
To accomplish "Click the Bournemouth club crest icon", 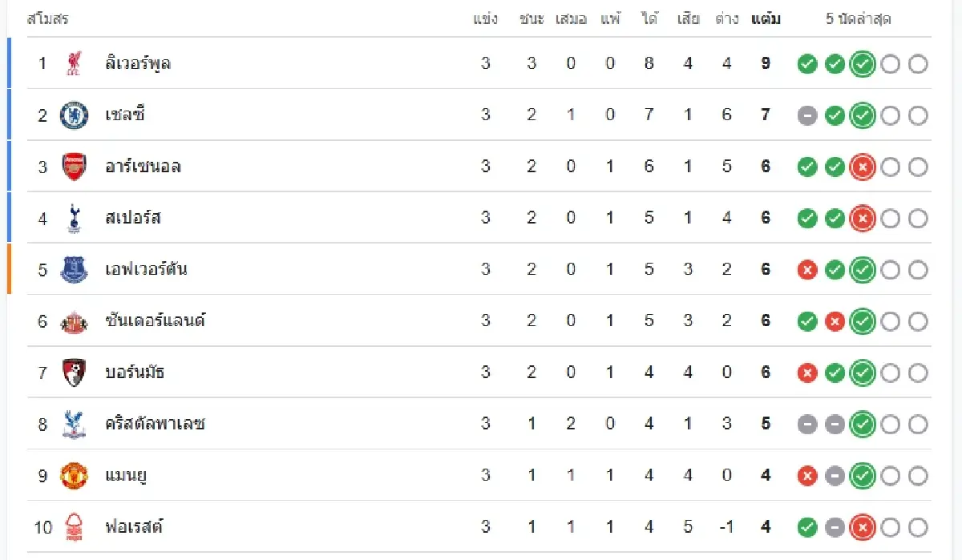I will pyautogui.click(x=74, y=373).
